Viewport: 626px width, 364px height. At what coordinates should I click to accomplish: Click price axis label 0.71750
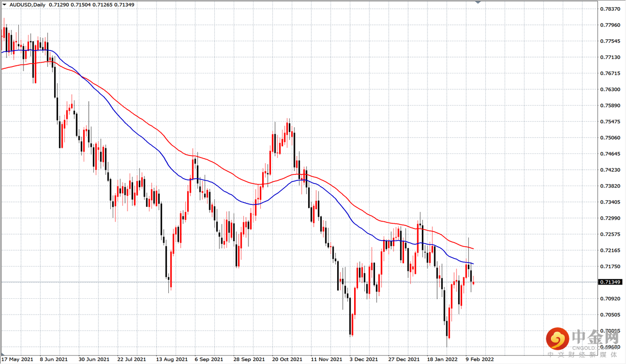coord(610,267)
